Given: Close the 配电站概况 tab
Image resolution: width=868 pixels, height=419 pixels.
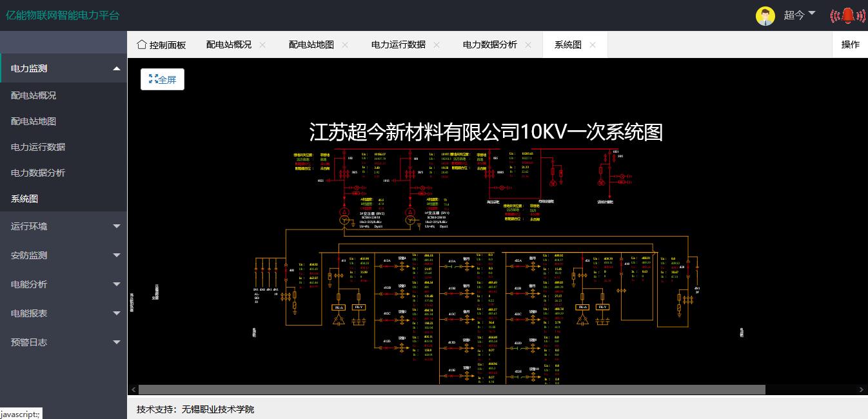Looking at the screenshot, I should (262, 44).
